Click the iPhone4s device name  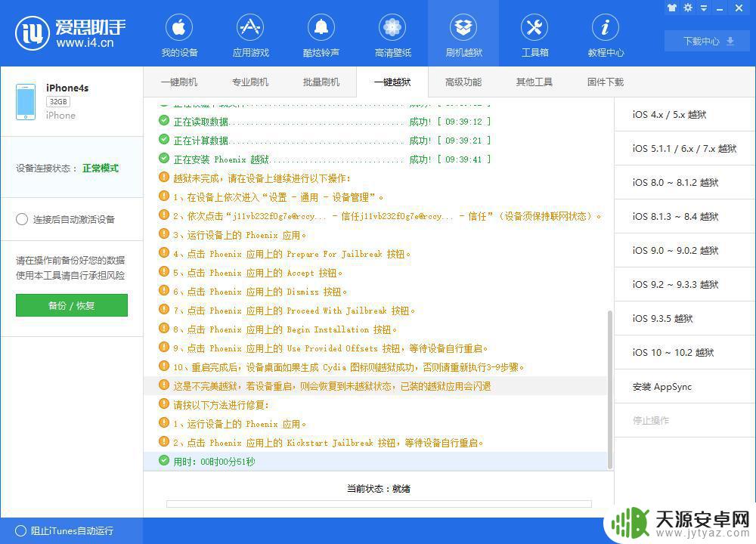tap(67, 88)
